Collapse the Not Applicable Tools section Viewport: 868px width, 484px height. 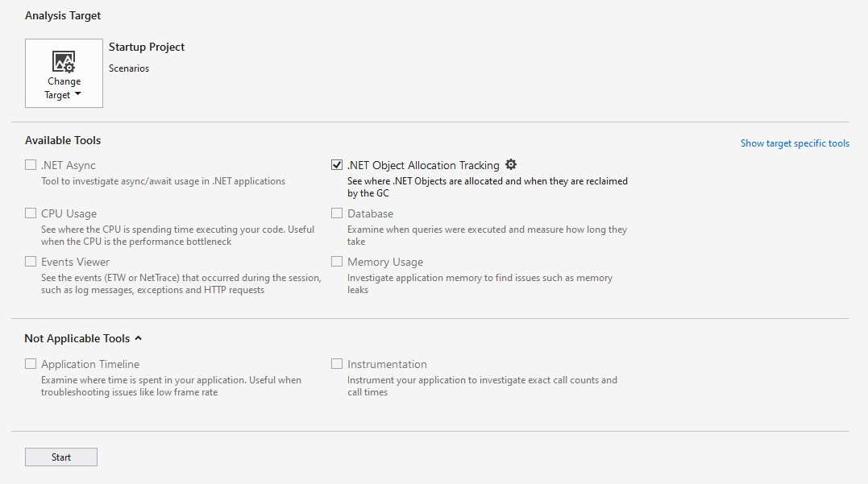138,338
